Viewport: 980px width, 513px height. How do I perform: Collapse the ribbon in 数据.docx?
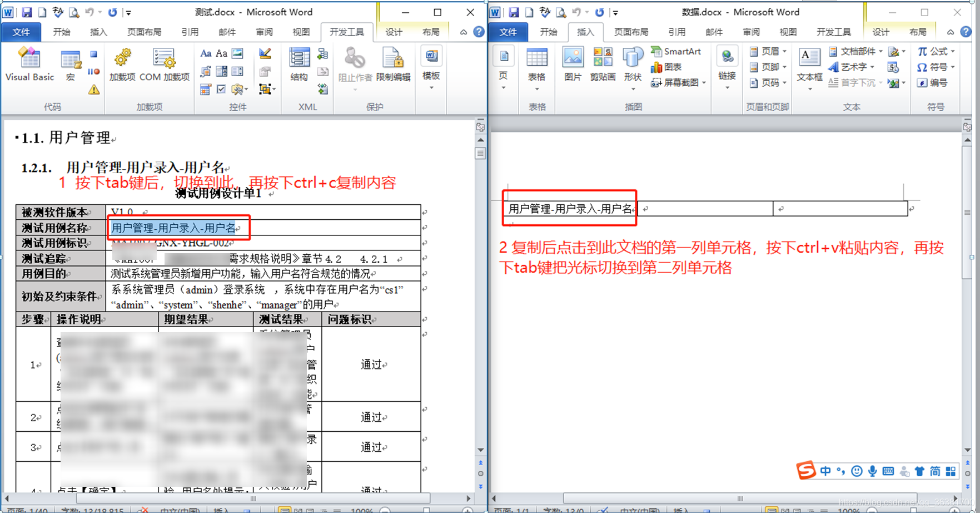tap(951, 32)
